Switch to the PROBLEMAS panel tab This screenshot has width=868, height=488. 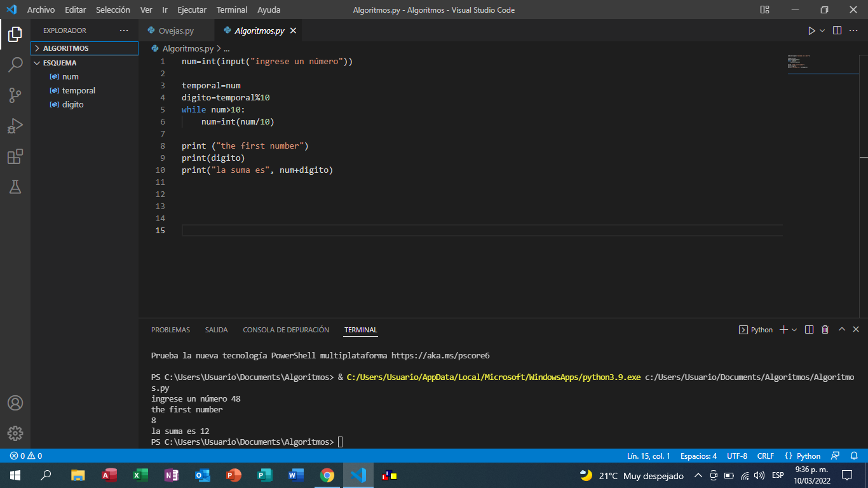coord(170,330)
